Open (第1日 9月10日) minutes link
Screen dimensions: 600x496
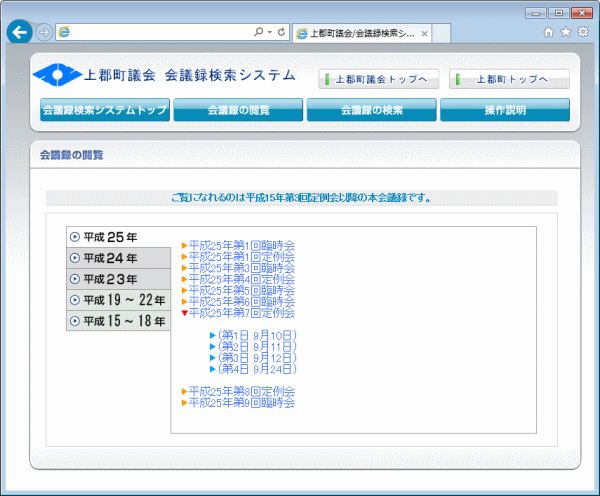pyautogui.click(x=257, y=336)
